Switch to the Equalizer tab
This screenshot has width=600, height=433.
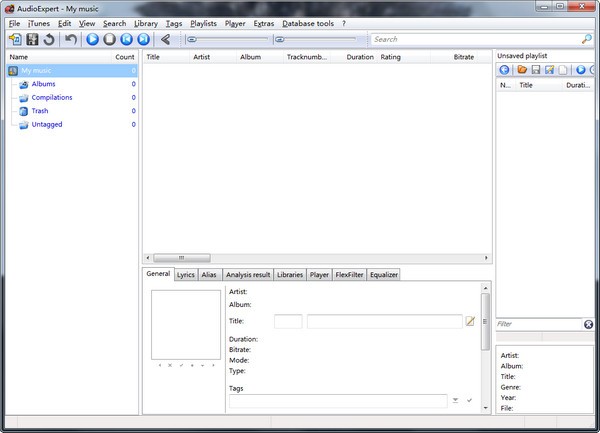(x=384, y=274)
